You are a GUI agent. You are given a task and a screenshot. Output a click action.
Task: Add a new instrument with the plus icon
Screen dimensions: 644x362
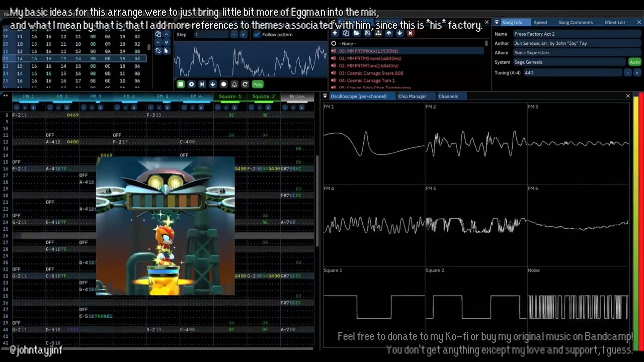coord(335,33)
